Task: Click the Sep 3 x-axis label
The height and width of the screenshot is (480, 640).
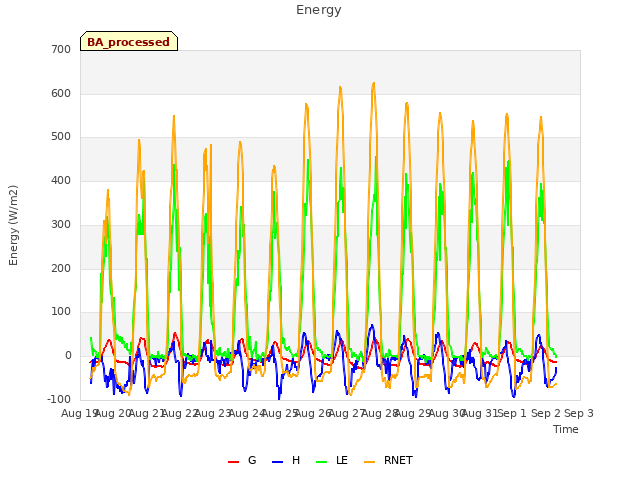Action: pos(579,413)
